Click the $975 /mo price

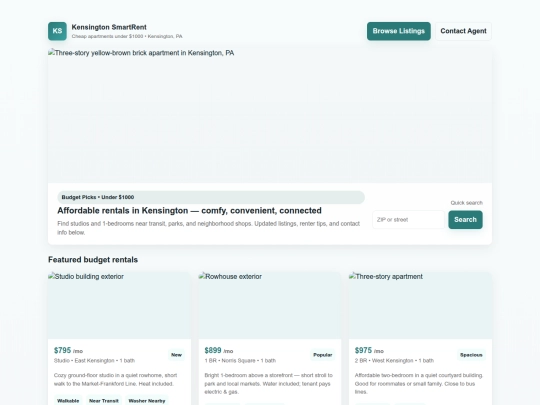point(369,351)
